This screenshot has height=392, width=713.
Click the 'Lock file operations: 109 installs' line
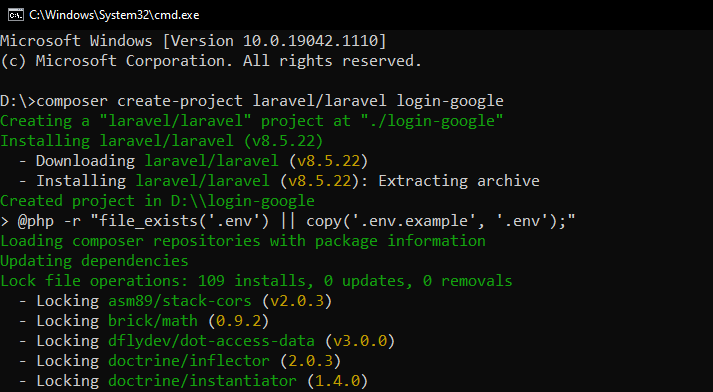[256, 281]
